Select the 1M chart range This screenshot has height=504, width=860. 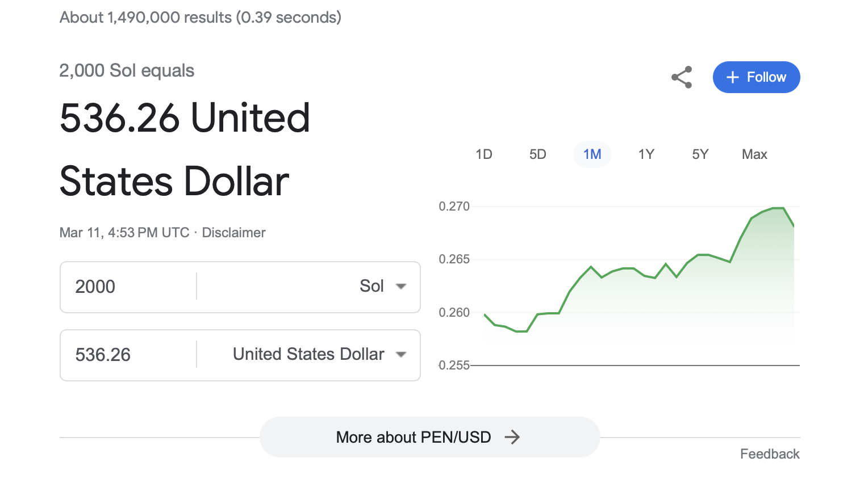pyautogui.click(x=592, y=154)
